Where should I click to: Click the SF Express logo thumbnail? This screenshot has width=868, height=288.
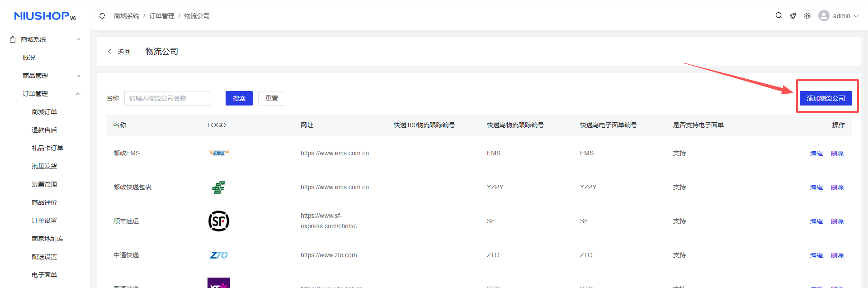point(218,221)
